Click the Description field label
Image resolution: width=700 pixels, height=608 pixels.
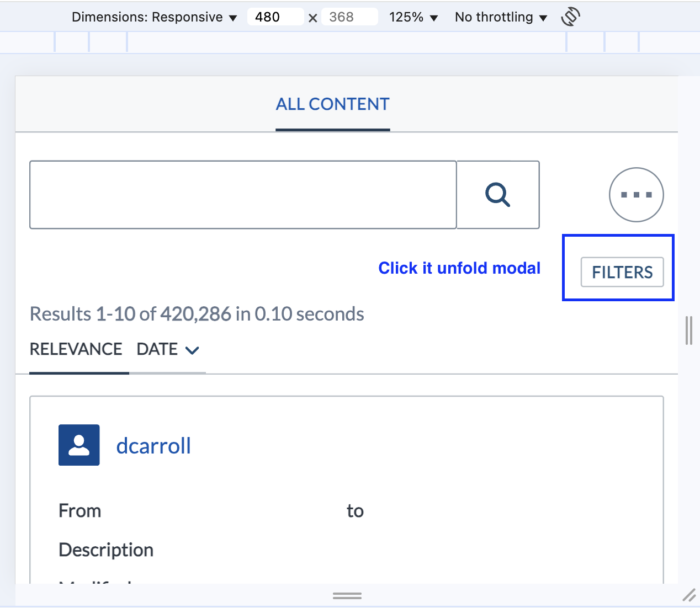point(106,550)
